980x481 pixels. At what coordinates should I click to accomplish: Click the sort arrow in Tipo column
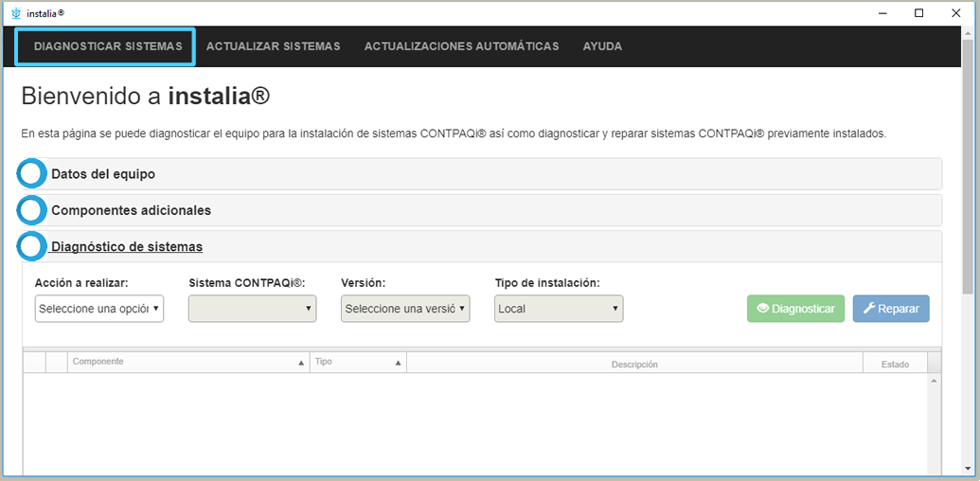coord(398,363)
